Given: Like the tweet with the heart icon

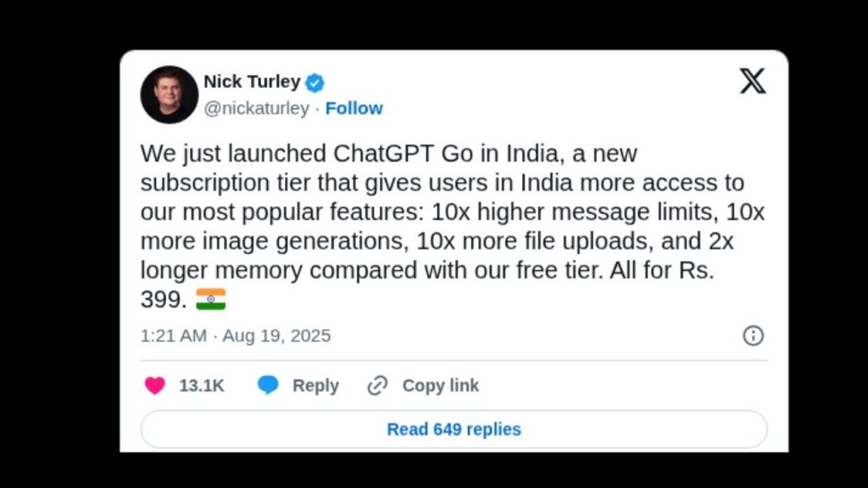Looking at the screenshot, I should point(155,385).
